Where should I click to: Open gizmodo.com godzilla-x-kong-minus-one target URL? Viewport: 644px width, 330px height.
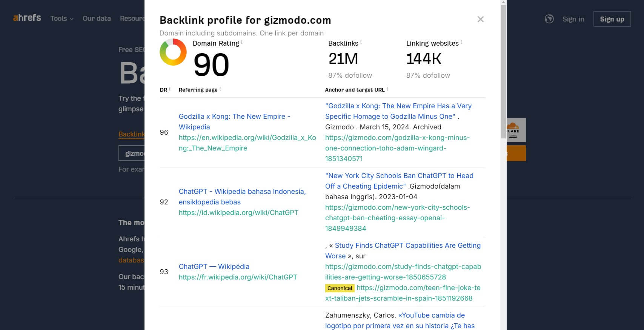pyautogui.click(x=397, y=148)
